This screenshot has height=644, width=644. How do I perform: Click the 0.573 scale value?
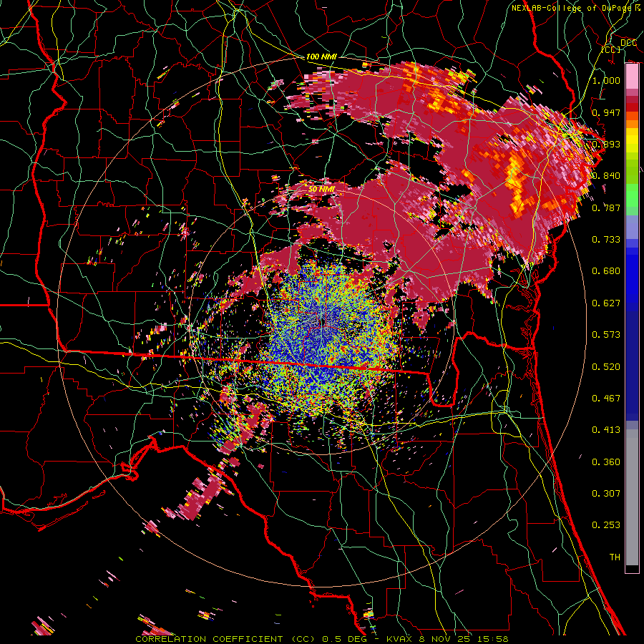[x=606, y=335]
